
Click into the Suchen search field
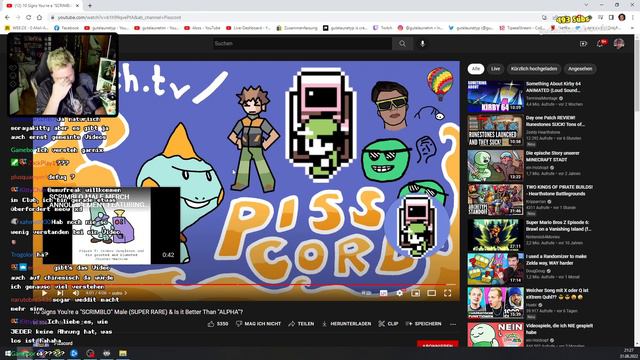click(302, 43)
